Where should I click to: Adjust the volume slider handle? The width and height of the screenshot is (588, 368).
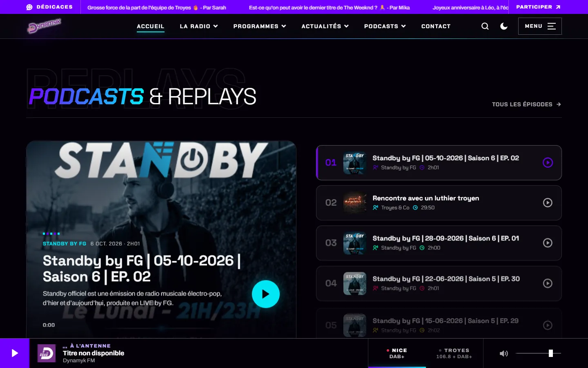point(551,353)
